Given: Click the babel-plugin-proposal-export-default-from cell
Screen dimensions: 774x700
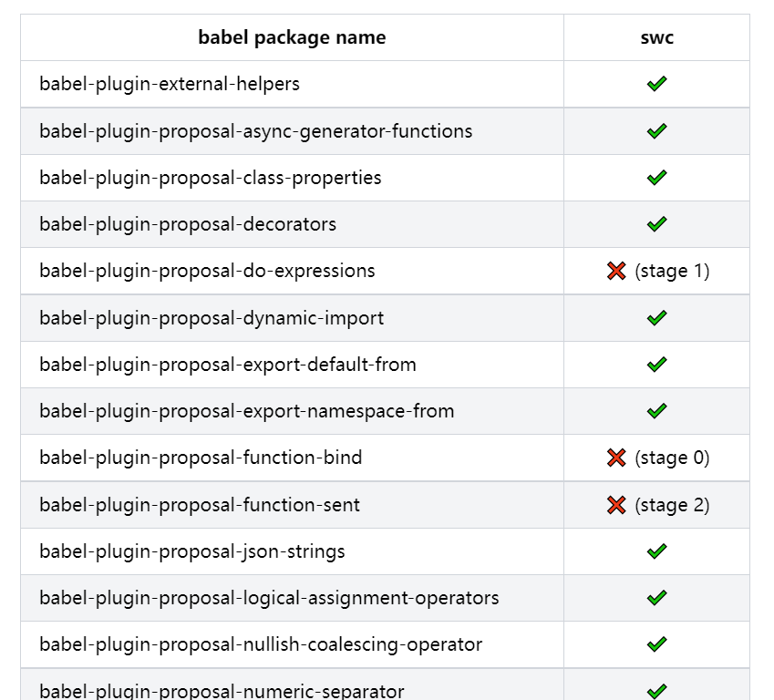Looking at the screenshot, I should pyautogui.click(x=293, y=365).
